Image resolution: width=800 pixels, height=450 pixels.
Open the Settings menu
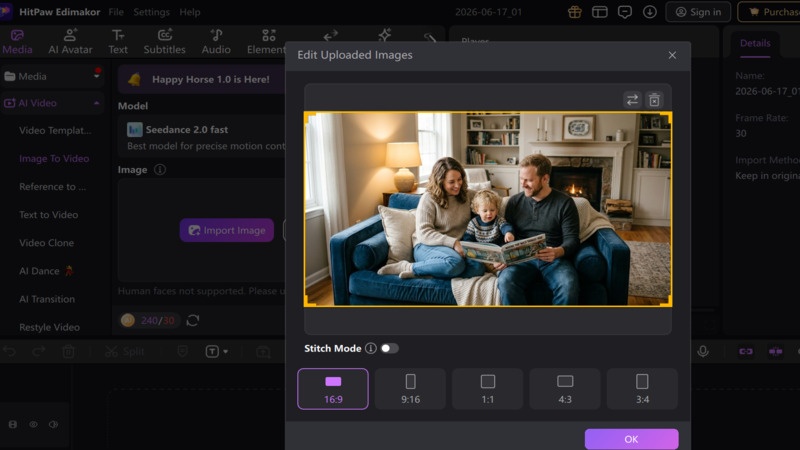[x=152, y=12]
